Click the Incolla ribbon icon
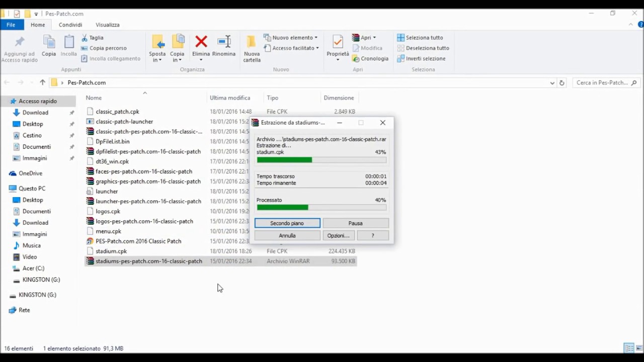The image size is (644, 362). click(x=69, y=42)
